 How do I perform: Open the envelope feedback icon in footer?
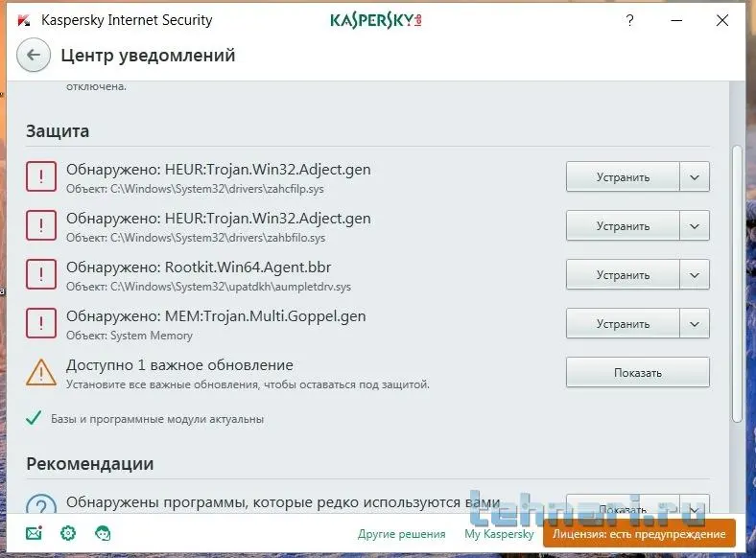34,533
